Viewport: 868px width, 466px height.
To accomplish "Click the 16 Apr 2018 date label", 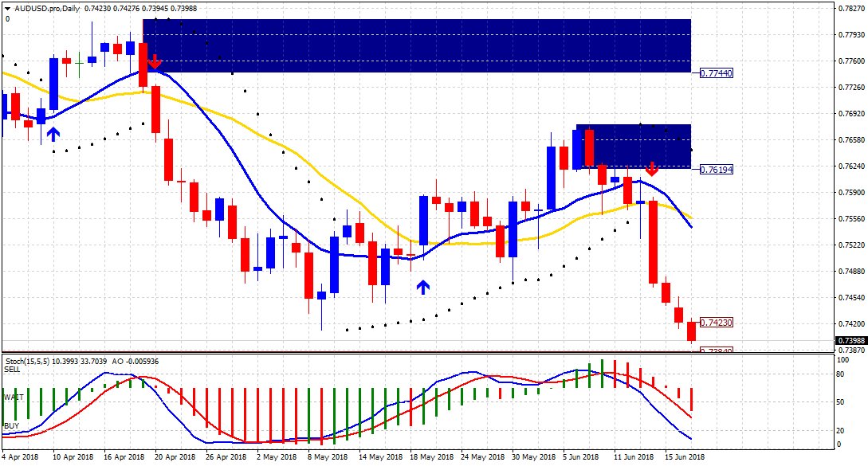I will pyautogui.click(x=124, y=457).
